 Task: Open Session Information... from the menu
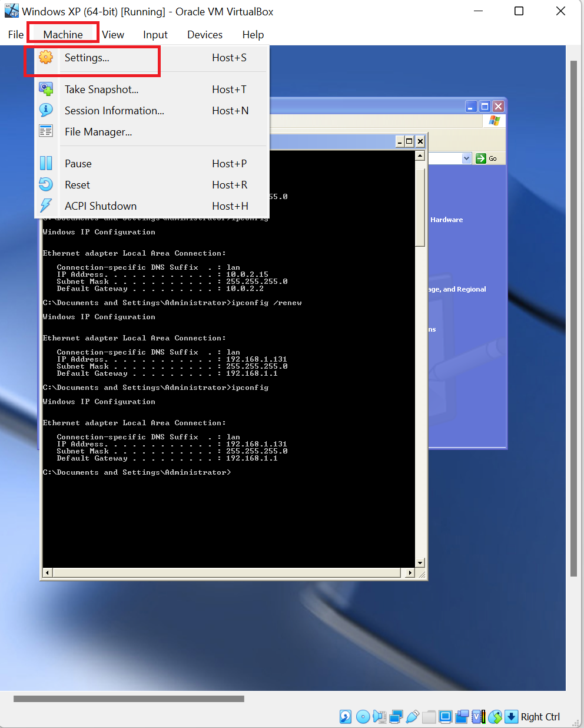pos(152,111)
